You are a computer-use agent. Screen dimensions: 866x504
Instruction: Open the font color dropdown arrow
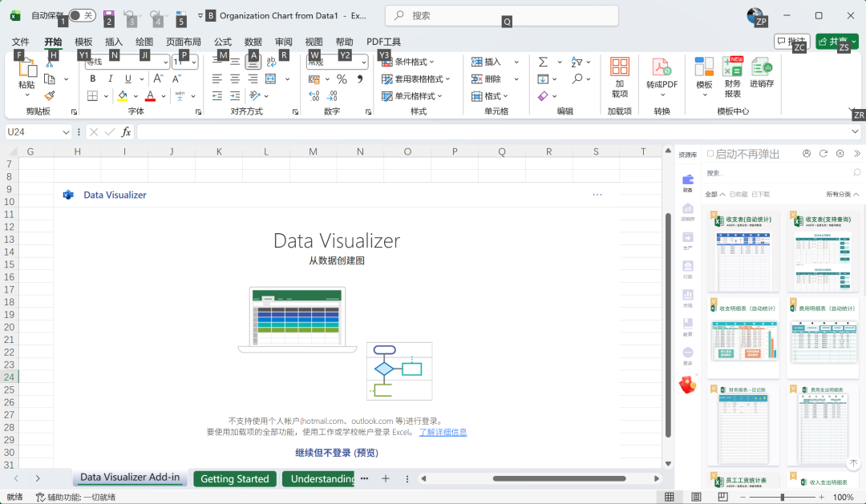pyautogui.click(x=164, y=96)
